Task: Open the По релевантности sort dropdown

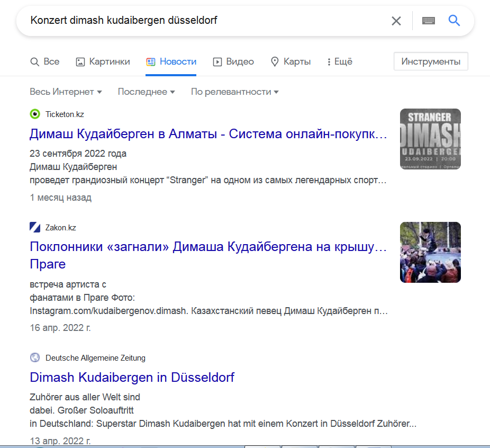Action: [x=234, y=92]
